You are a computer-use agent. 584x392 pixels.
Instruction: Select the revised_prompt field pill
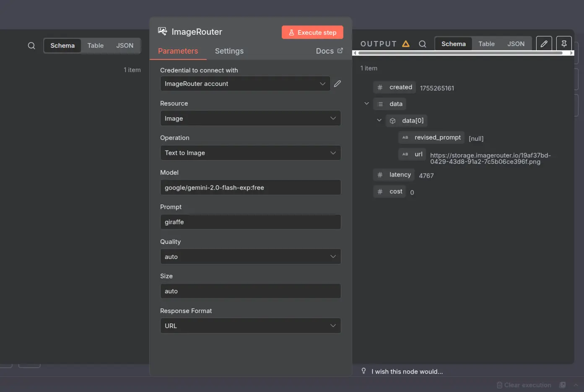pyautogui.click(x=431, y=138)
